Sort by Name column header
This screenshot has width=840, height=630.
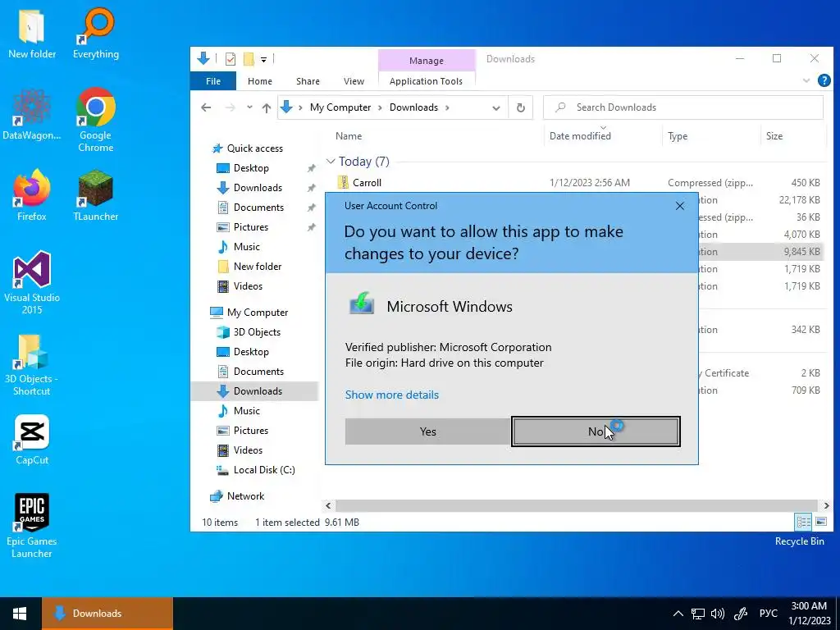coord(349,136)
